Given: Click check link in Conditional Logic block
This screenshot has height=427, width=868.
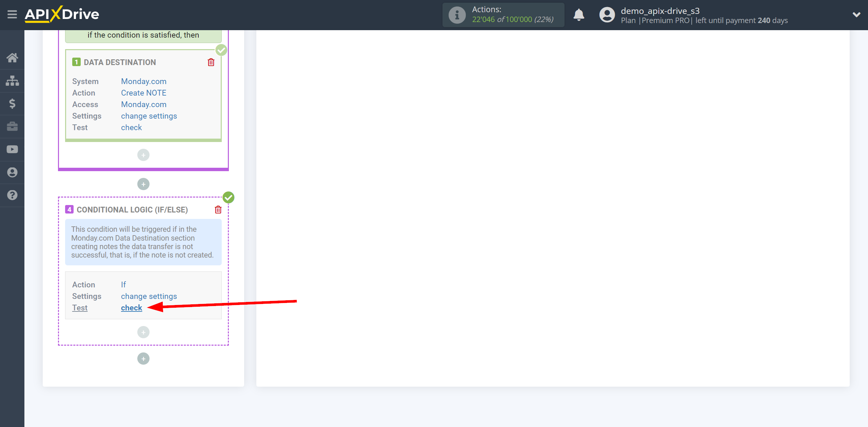Looking at the screenshot, I should pos(131,307).
